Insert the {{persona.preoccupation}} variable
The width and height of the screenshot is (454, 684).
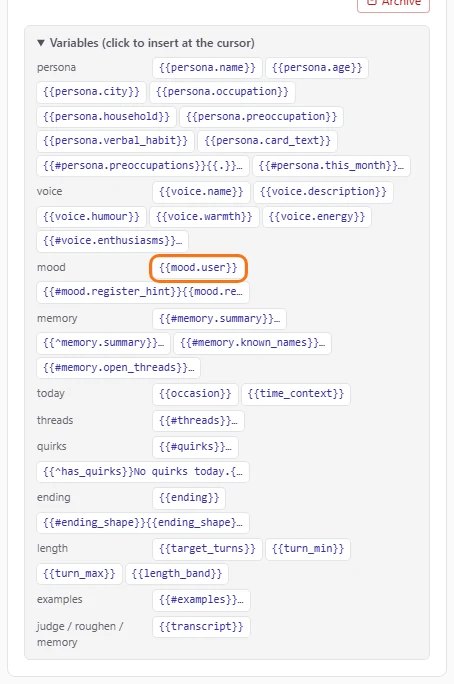(261, 116)
